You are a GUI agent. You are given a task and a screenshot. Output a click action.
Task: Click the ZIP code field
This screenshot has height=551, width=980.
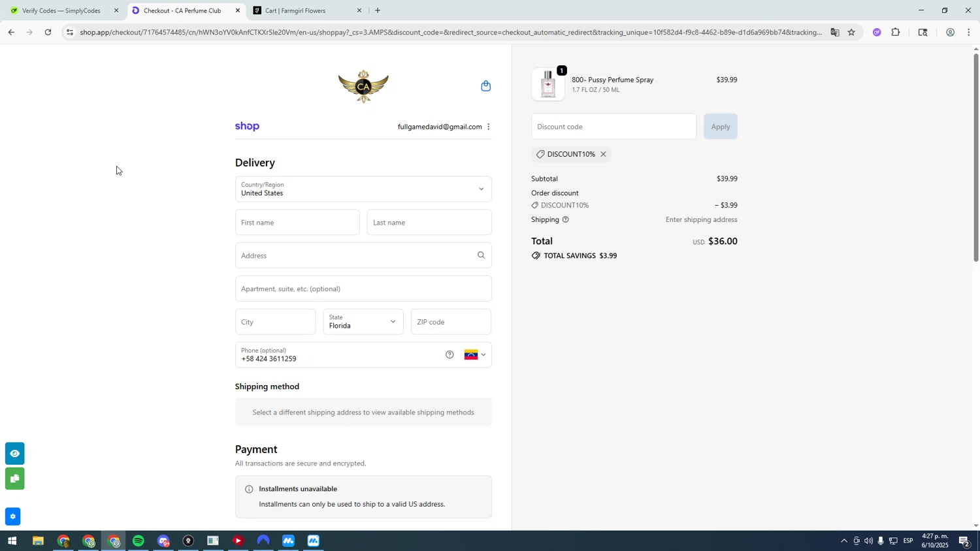point(451,322)
